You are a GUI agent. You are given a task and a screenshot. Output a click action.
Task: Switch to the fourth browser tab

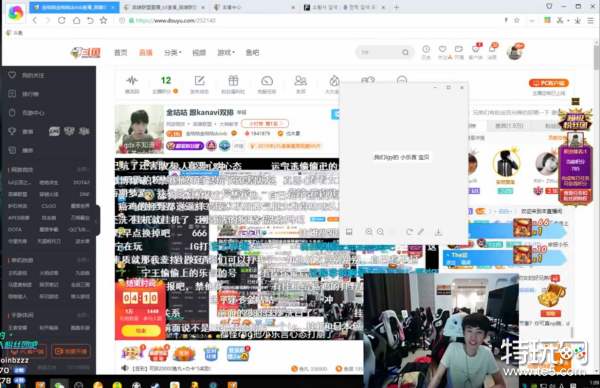[344, 7]
